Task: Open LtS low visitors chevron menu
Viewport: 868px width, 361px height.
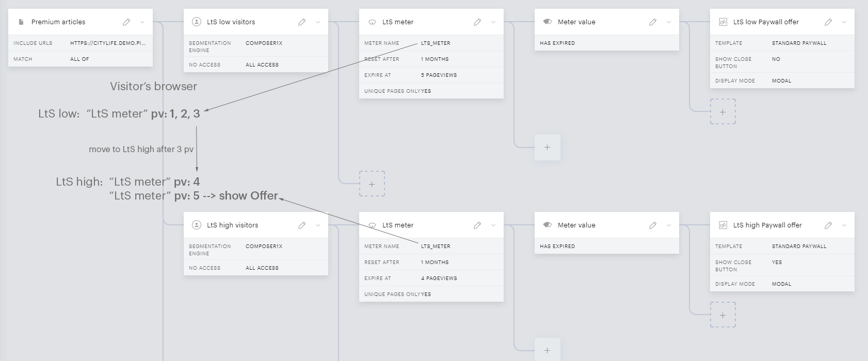Action: [318, 22]
